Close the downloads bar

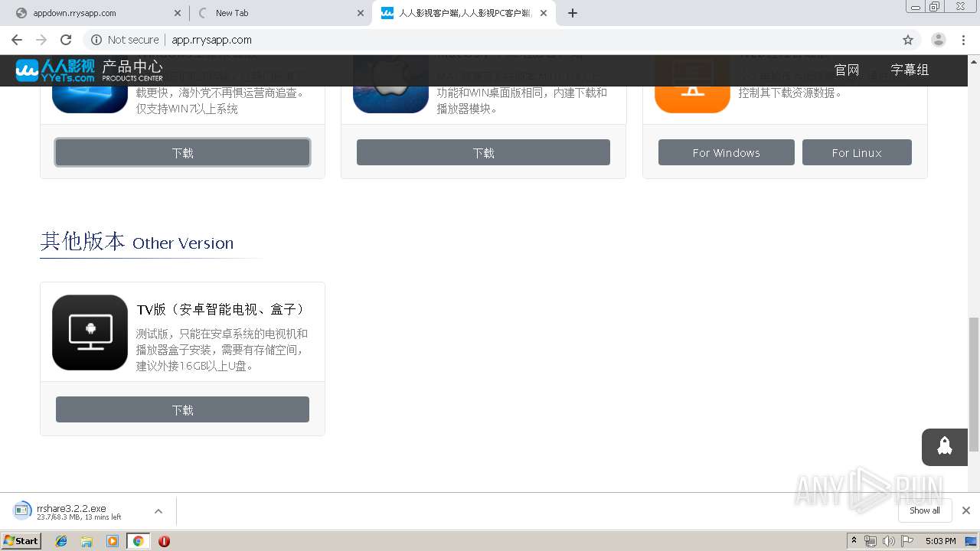coord(966,510)
